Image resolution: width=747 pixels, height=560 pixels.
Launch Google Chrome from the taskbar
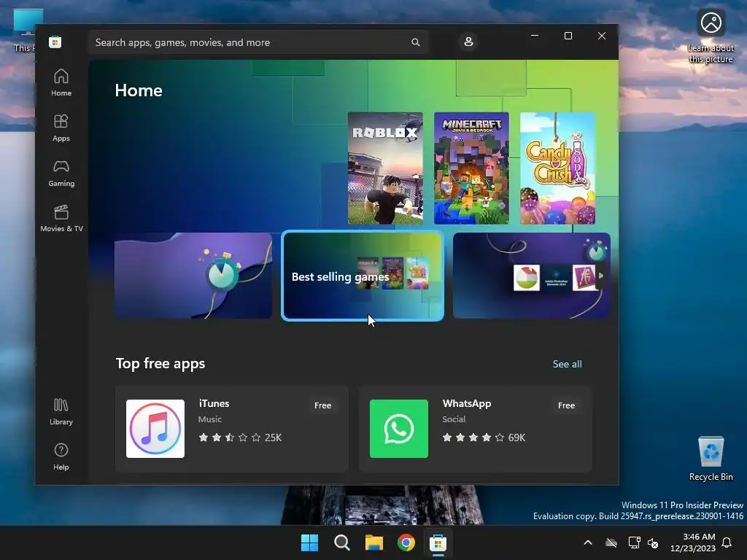(406, 542)
